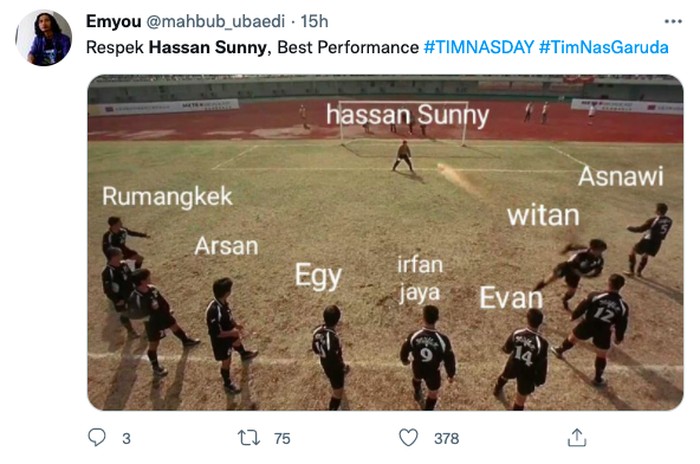Click the bold Hassan Sunny tweet text
700x464 pixels.
(x=208, y=47)
